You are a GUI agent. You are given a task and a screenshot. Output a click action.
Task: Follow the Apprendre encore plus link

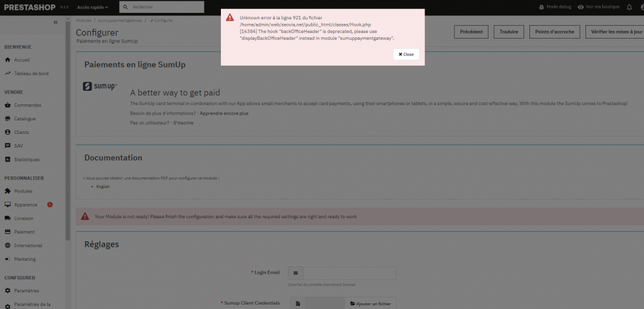[x=224, y=113]
